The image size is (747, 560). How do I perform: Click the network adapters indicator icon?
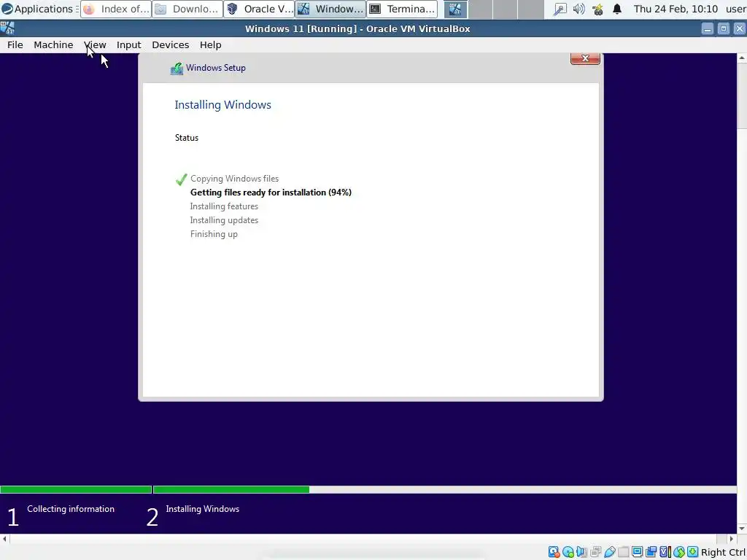595,553
